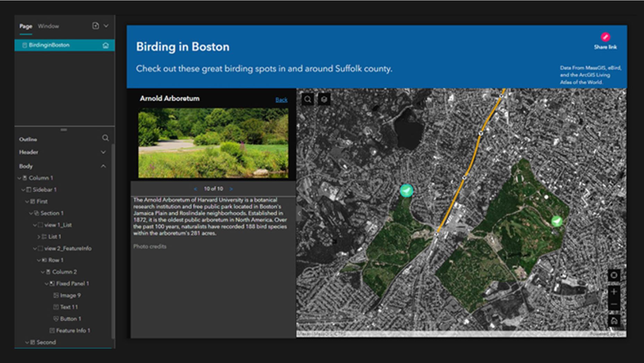
Task: Expand List 1 in the Outline tree
Action: (x=38, y=237)
